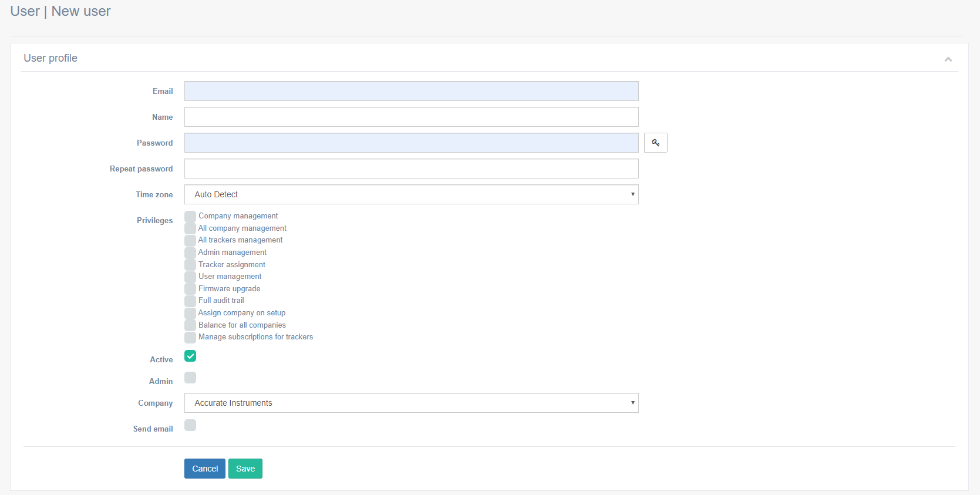
Task: Check the Firmware upgrade privilege
Action: (x=190, y=289)
